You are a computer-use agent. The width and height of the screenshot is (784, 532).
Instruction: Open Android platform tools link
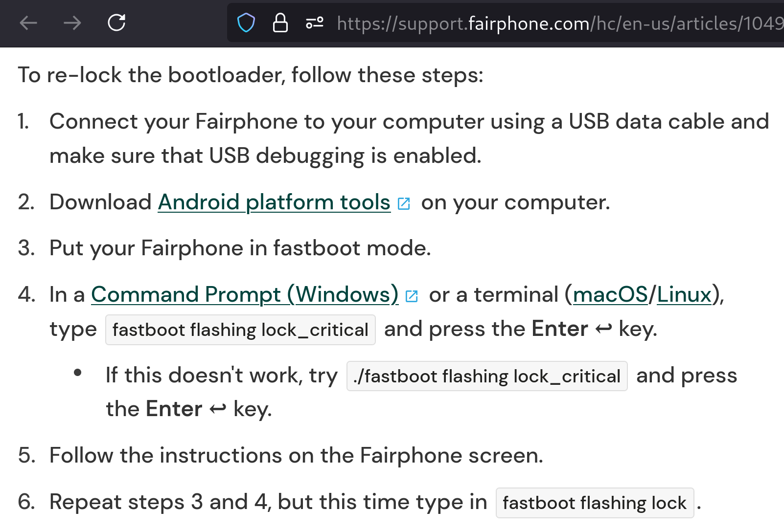pyautogui.click(x=274, y=202)
